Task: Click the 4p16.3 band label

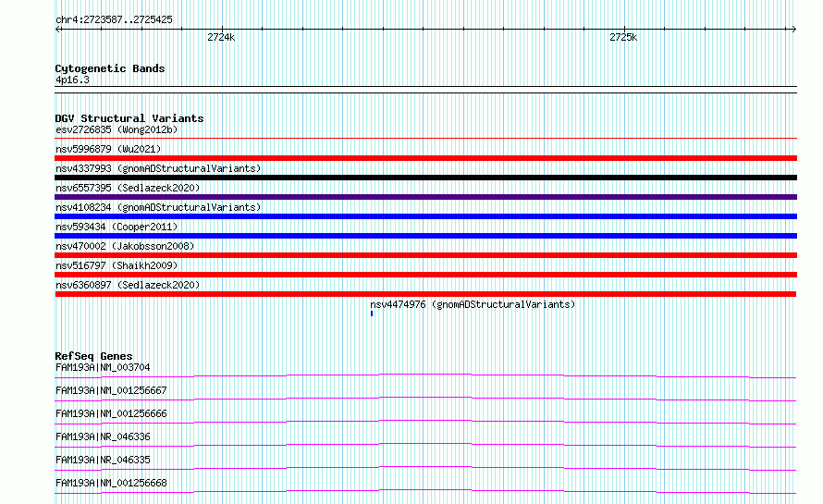Action: click(x=72, y=80)
